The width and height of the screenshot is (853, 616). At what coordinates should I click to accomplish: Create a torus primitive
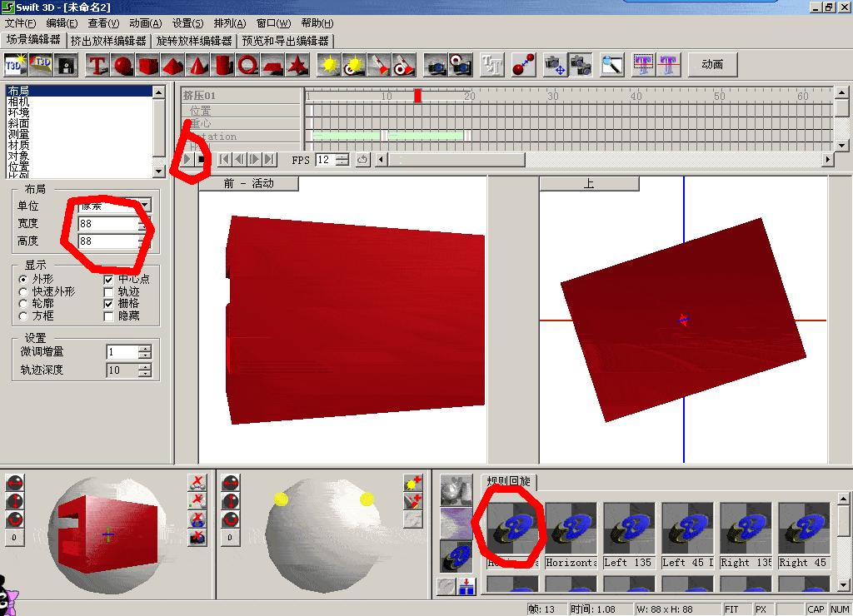pos(248,65)
